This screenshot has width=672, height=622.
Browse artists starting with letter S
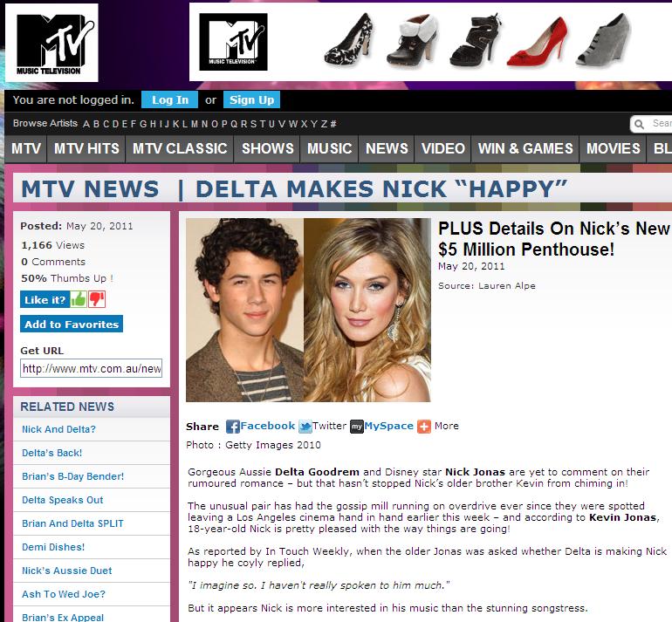point(253,124)
